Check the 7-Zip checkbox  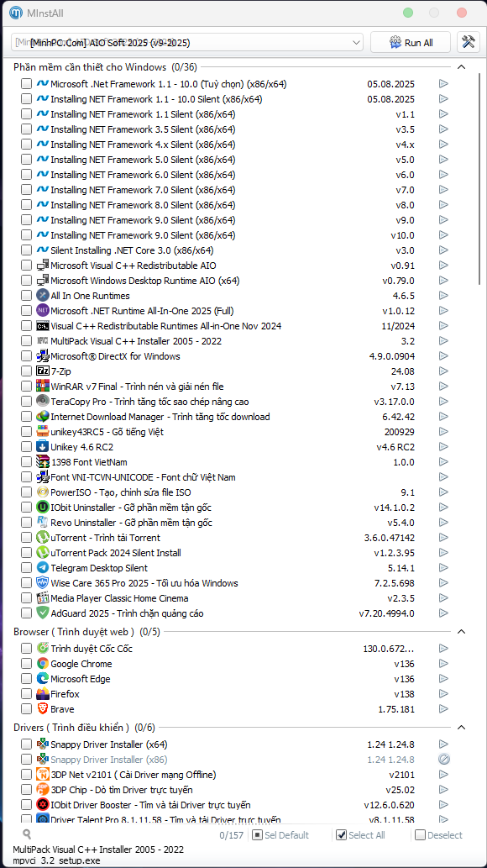[x=27, y=371]
